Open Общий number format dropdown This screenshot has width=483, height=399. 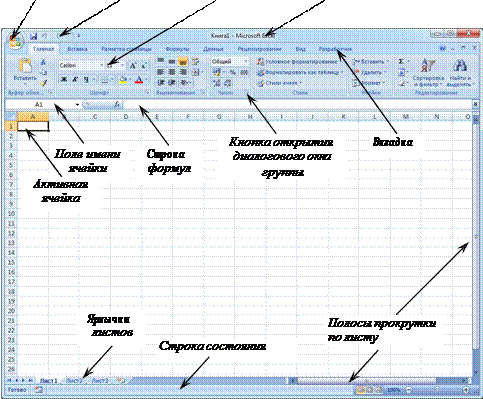point(246,61)
